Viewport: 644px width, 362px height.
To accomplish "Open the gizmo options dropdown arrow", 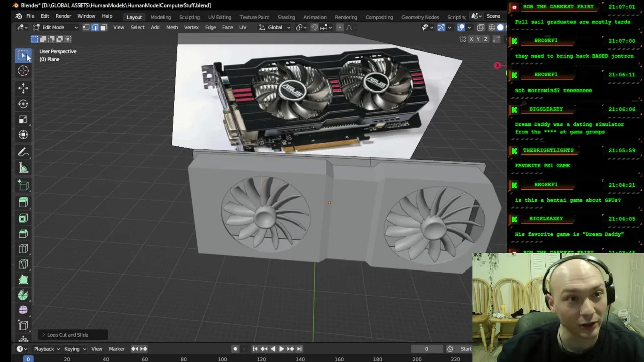I will click(x=449, y=27).
